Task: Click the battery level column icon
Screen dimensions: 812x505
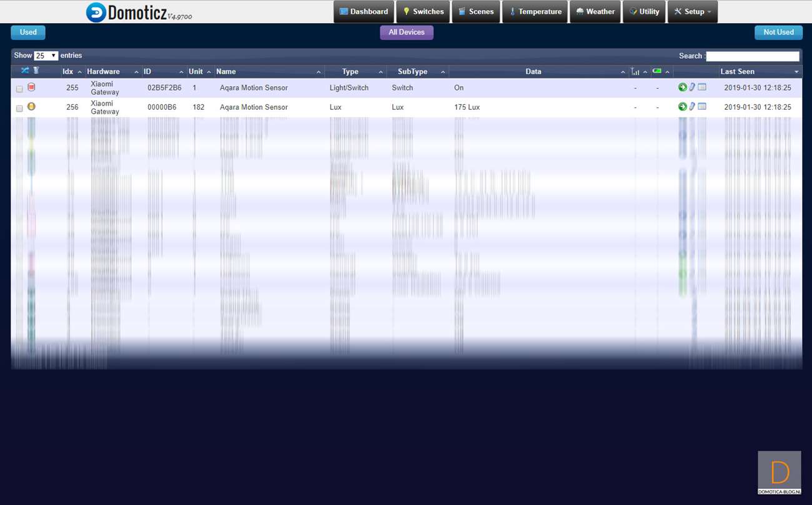Action: (x=657, y=71)
